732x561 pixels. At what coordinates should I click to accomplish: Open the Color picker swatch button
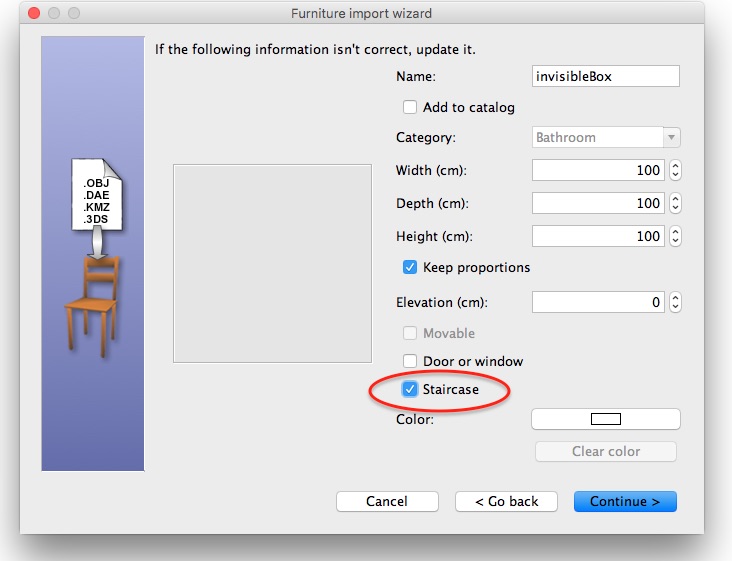(x=606, y=419)
